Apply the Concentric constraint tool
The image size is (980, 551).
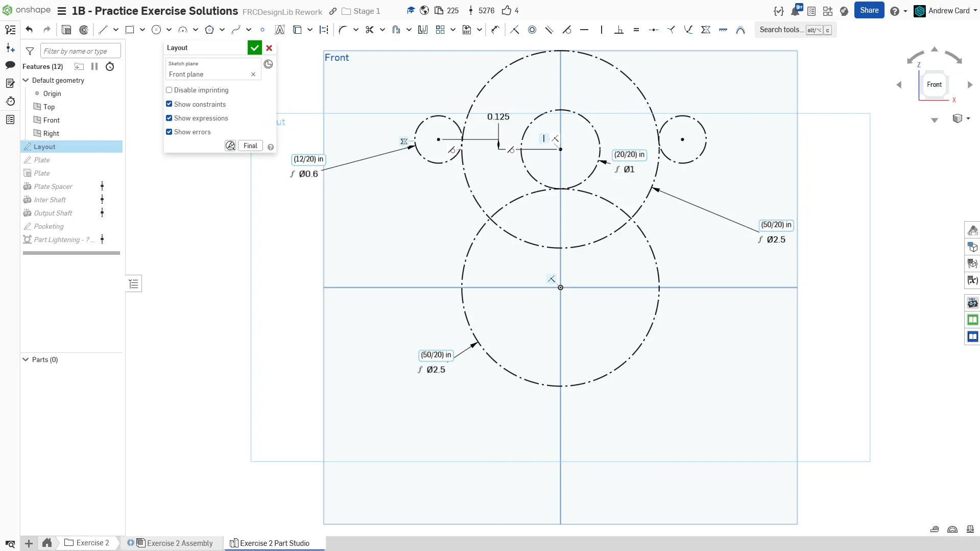pos(532,30)
